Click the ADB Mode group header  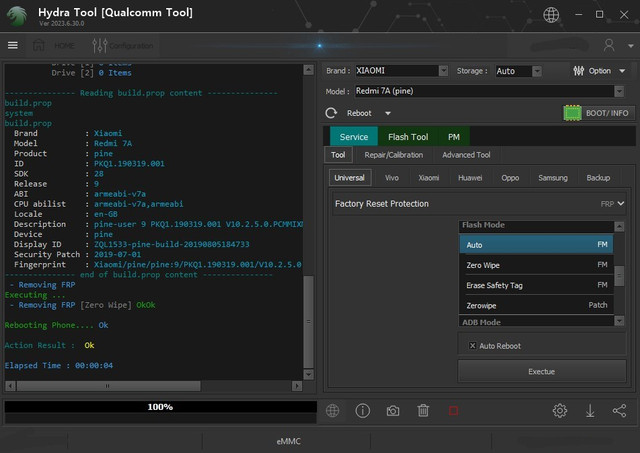tap(536, 322)
